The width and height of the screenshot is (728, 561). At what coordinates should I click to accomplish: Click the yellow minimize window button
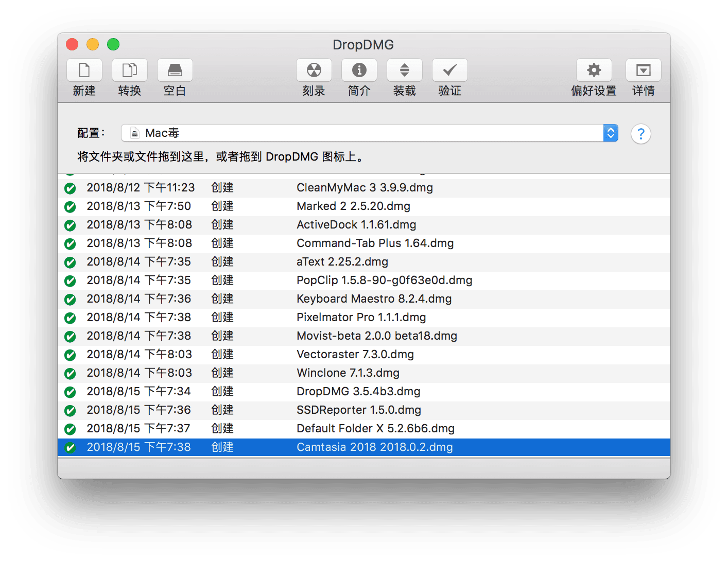[93, 44]
